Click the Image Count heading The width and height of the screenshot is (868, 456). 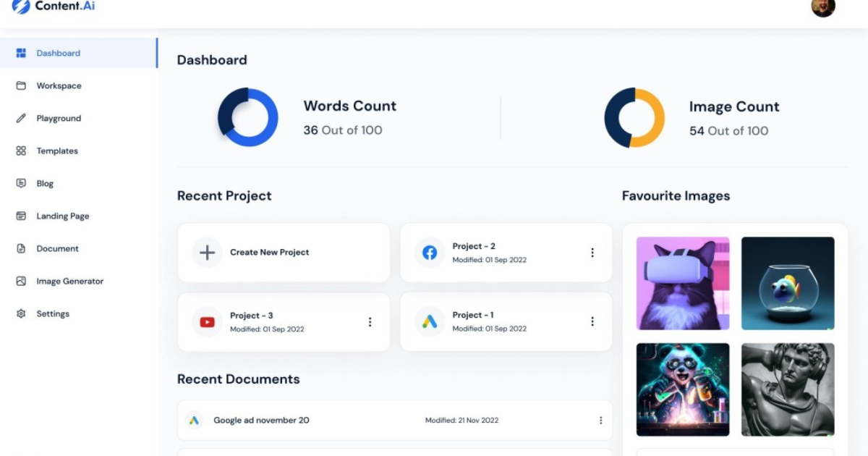click(734, 106)
